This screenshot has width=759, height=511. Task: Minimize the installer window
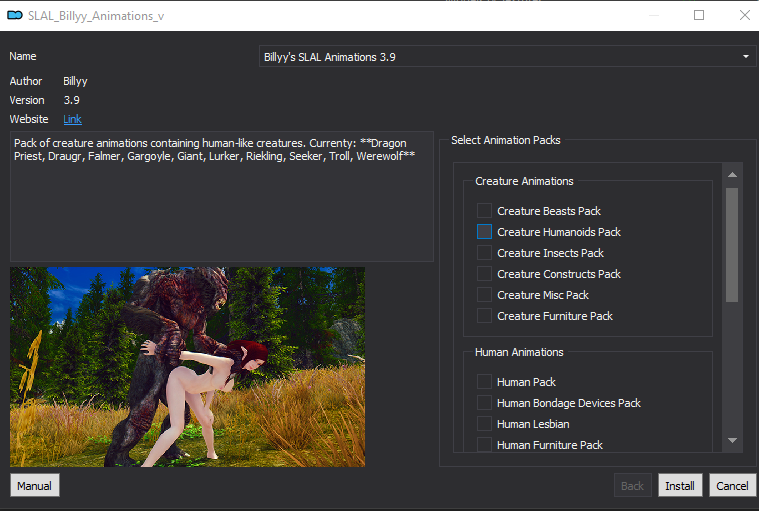click(654, 15)
